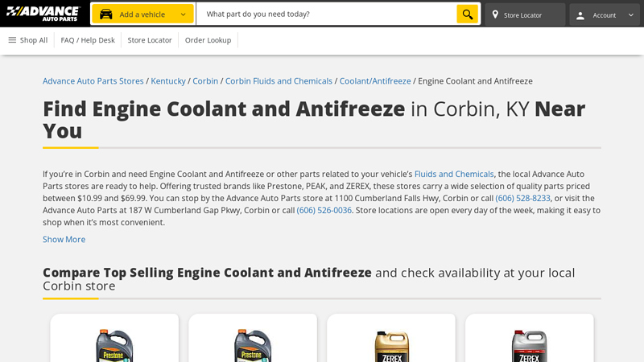This screenshot has height=362, width=644.
Task: Click the Account person icon
Action: (x=580, y=15)
